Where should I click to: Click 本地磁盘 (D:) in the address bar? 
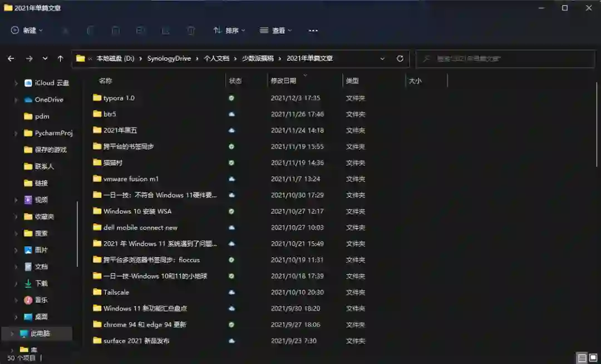(x=115, y=58)
